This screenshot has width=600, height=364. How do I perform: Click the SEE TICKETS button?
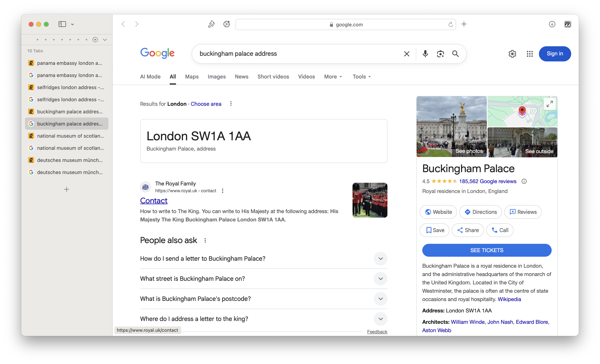(x=487, y=250)
